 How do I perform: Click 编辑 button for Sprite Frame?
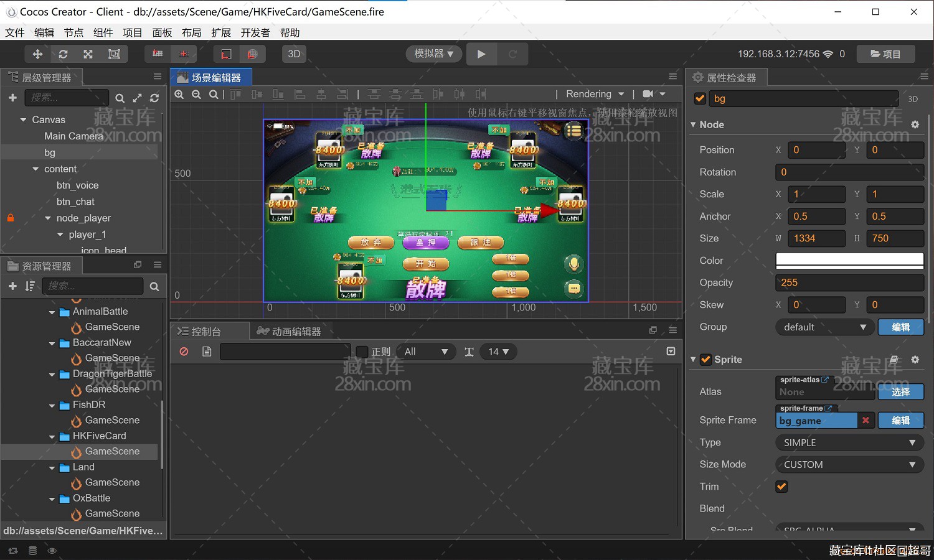(x=900, y=420)
